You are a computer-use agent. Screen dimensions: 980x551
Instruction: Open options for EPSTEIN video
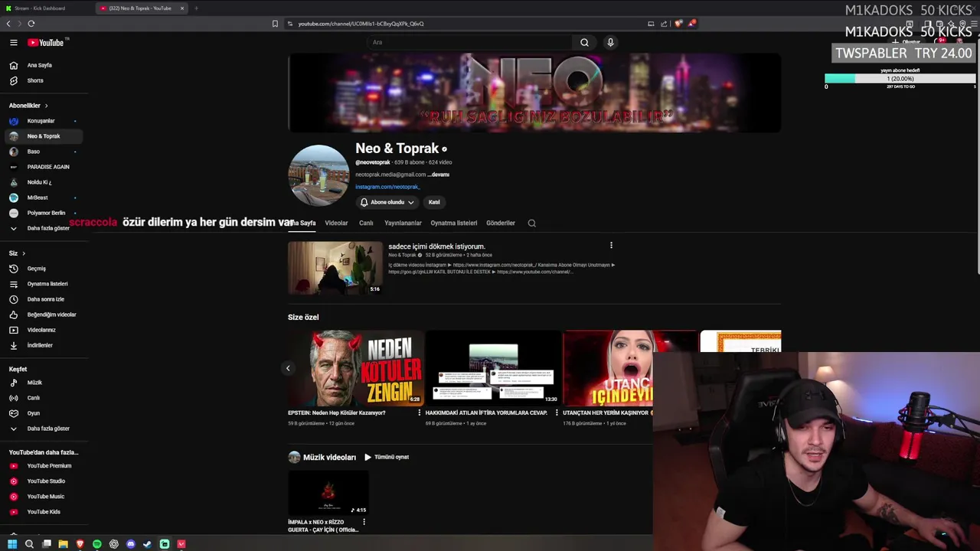419,412
